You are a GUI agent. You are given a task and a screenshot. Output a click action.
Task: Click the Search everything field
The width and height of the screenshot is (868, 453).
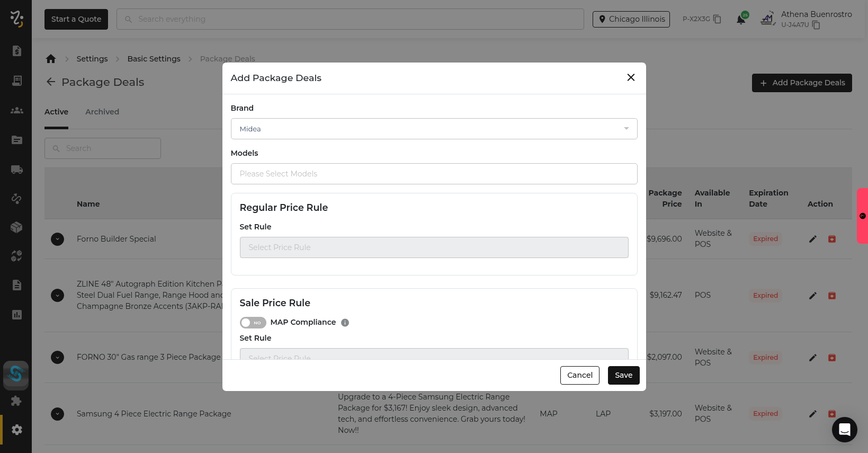point(350,19)
